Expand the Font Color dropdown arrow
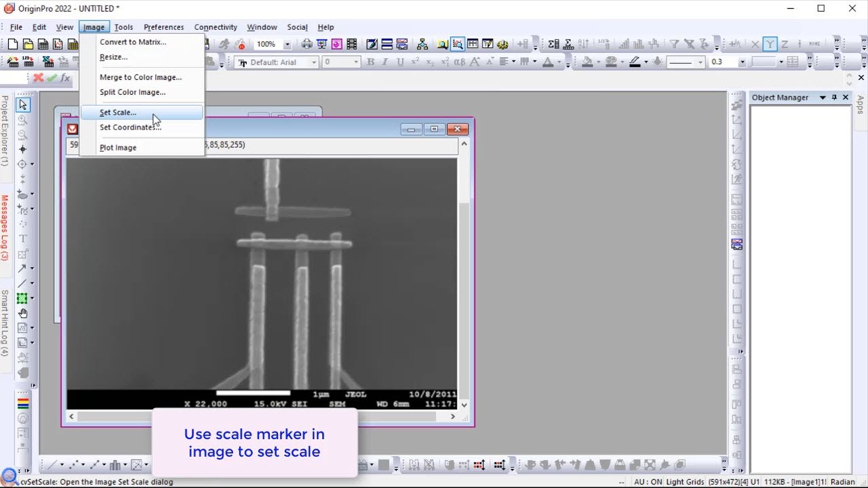The height and width of the screenshot is (488, 868). tap(559, 62)
